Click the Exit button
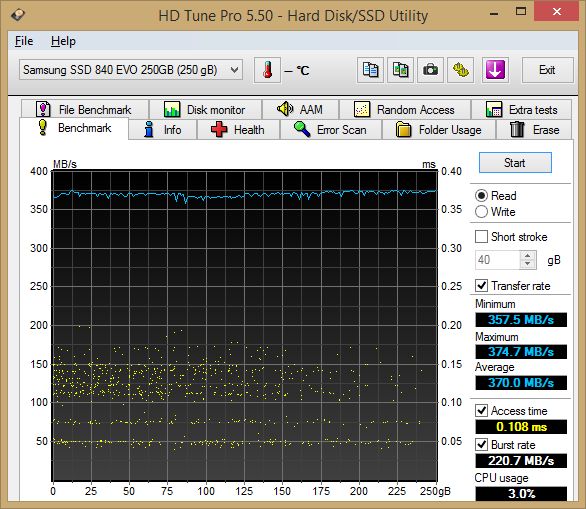Image resolution: width=586 pixels, height=509 pixels. (547, 70)
